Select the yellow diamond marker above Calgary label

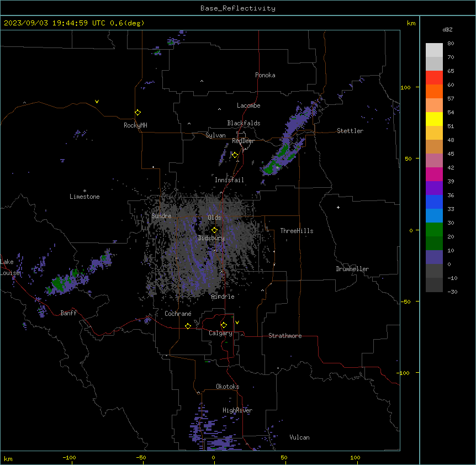point(224,325)
